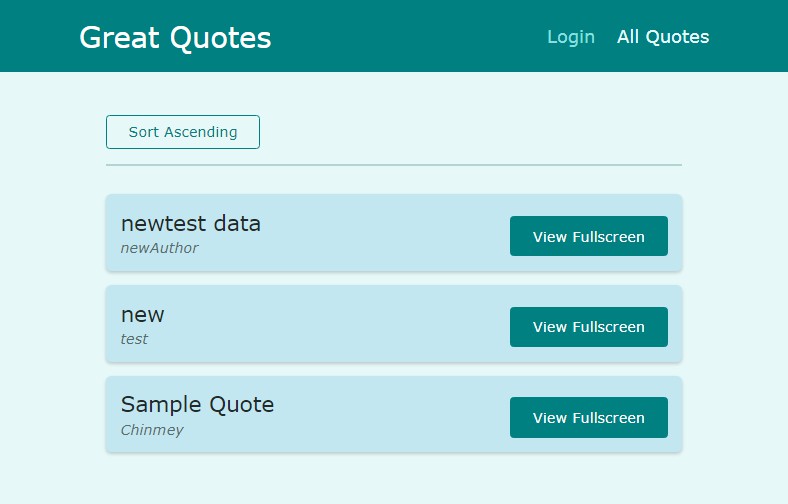
Task: Click the blank area right of Sort Ascending
Action: click(470, 132)
